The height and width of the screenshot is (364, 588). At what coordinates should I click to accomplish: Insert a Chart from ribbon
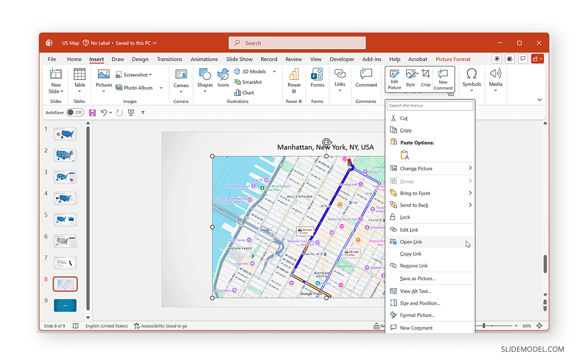[244, 93]
